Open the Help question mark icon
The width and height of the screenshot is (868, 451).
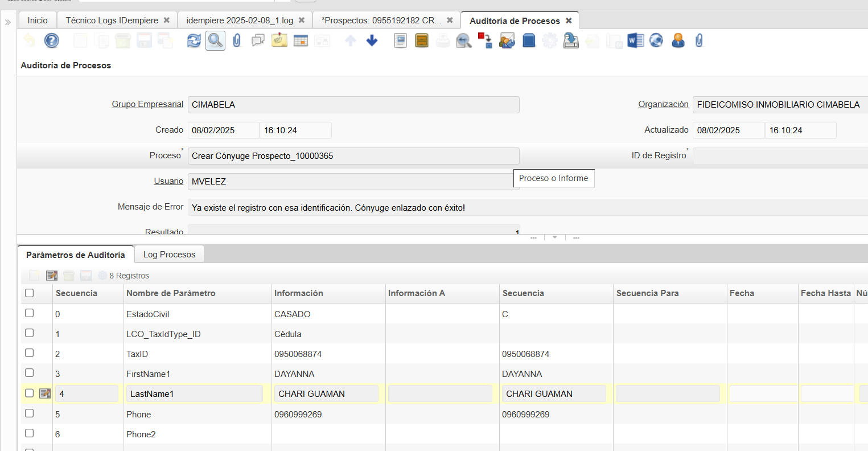(51, 40)
